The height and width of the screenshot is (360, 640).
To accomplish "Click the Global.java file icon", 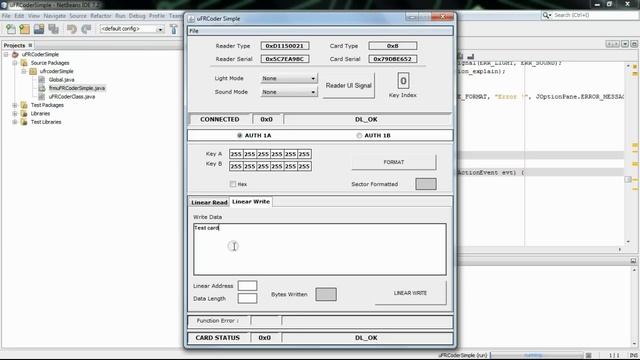I will pos(42,80).
